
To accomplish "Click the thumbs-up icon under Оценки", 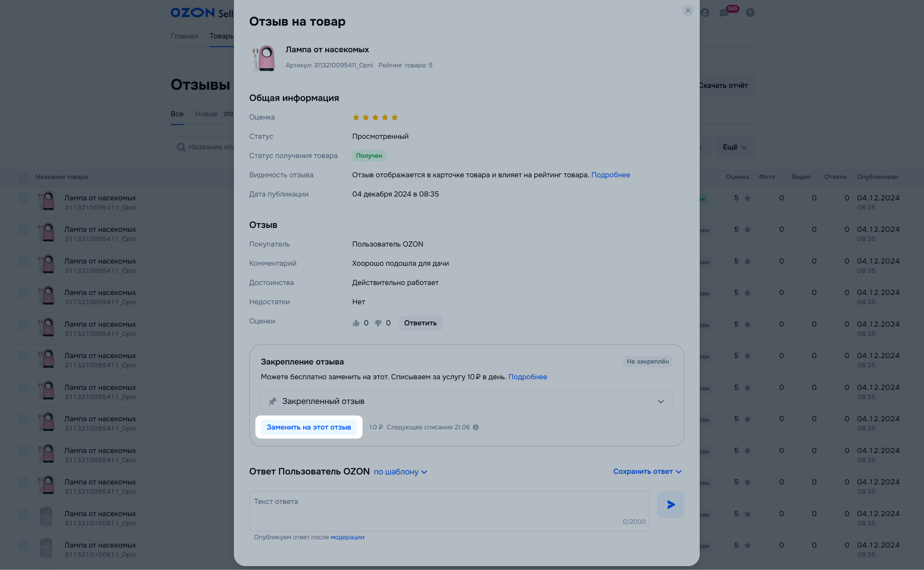I will tap(356, 323).
